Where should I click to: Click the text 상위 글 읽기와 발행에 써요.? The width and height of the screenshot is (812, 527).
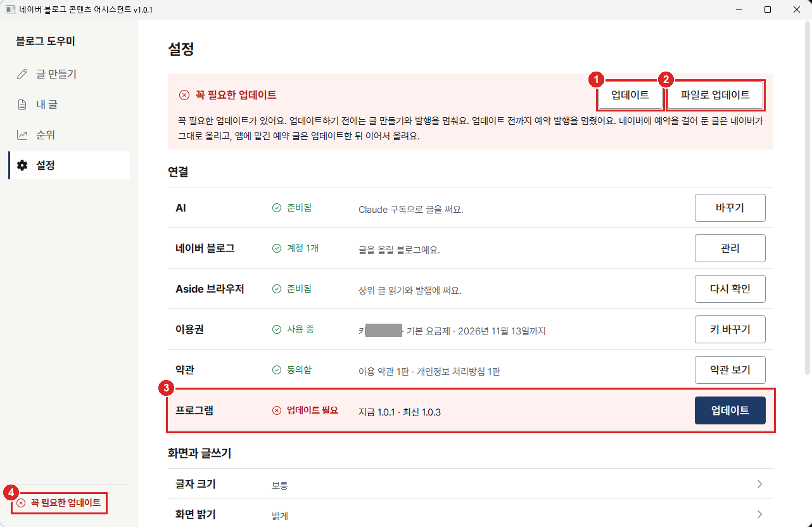(x=410, y=291)
